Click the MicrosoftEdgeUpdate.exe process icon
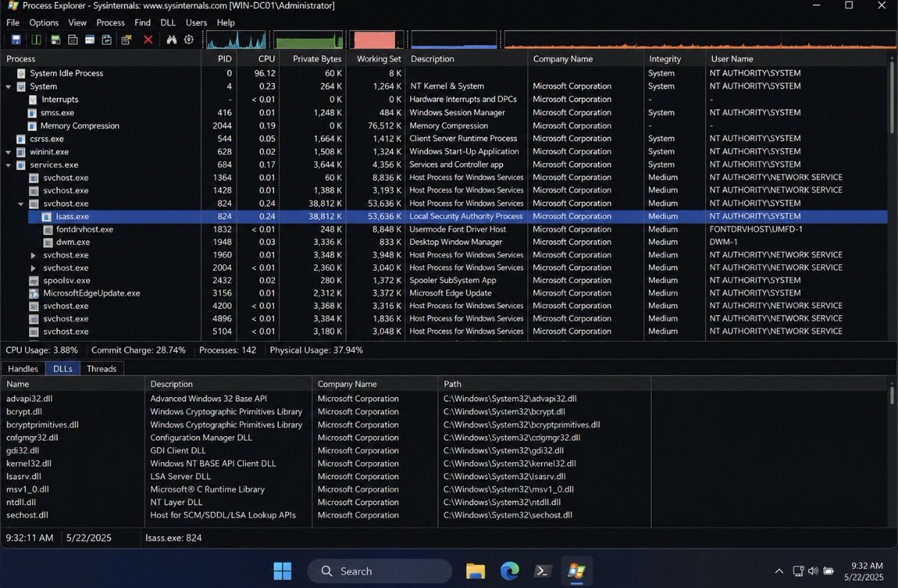The height and width of the screenshot is (588, 898). click(x=34, y=293)
